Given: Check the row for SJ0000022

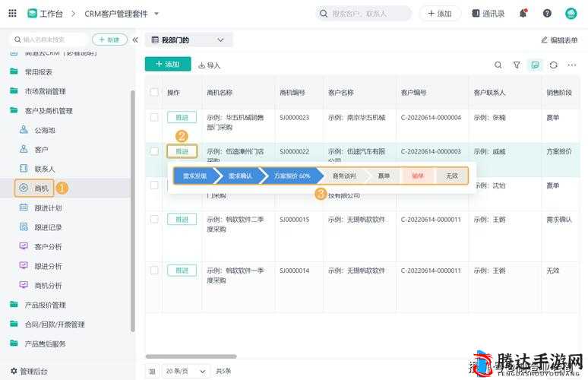Looking at the screenshot, I should click(154, 151).
